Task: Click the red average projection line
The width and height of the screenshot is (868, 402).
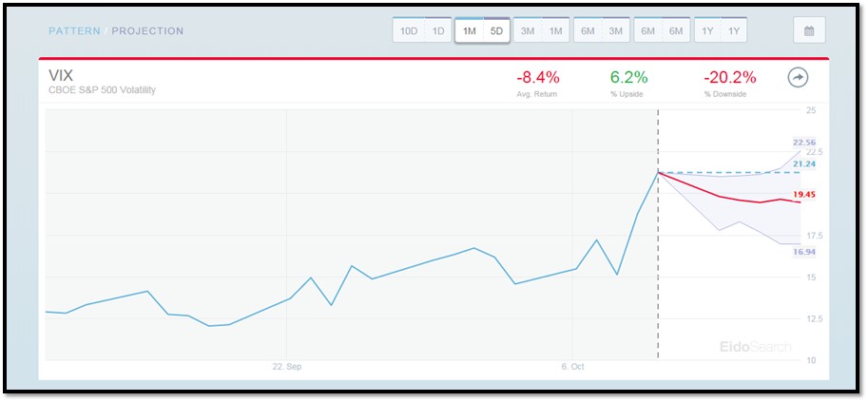Action: pos(729,198)
